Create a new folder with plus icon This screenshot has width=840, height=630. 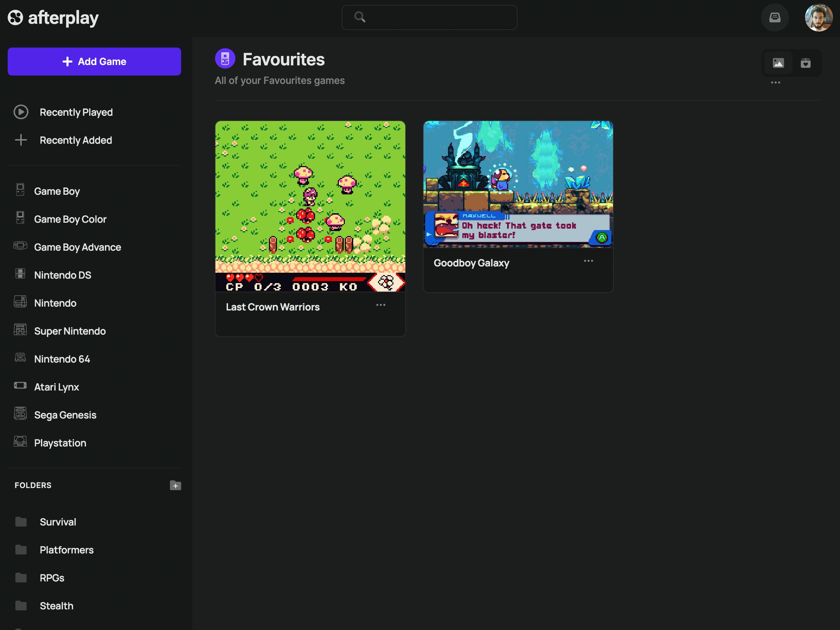tap(176, 485)
